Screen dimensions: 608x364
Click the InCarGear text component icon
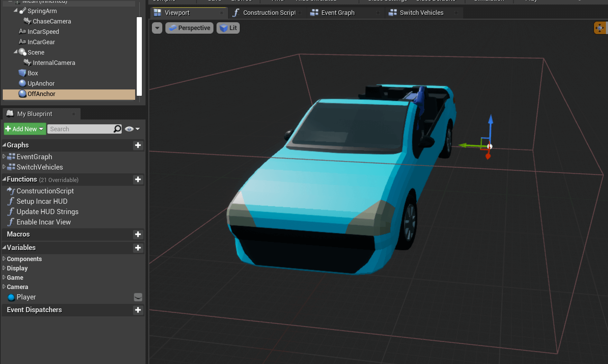point(22,42)
